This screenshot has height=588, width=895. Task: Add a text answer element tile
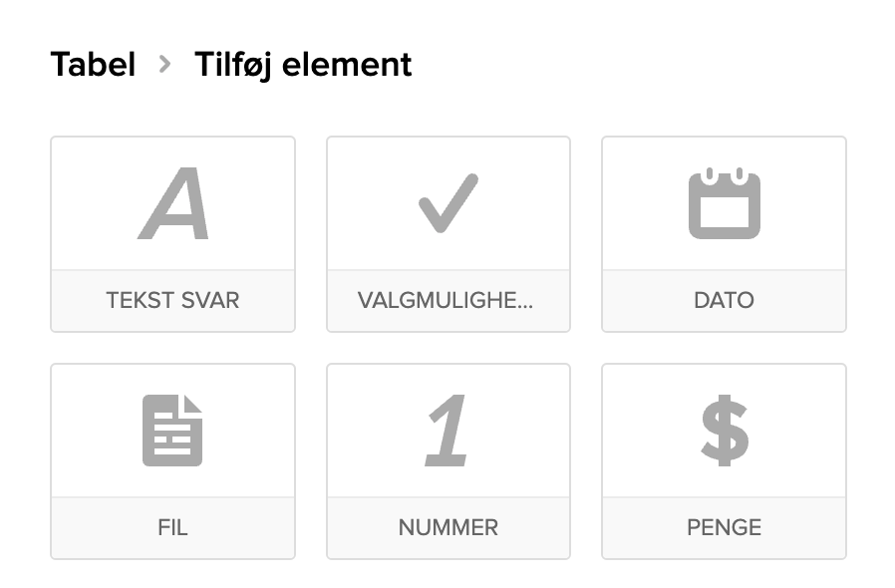(173, 234)
